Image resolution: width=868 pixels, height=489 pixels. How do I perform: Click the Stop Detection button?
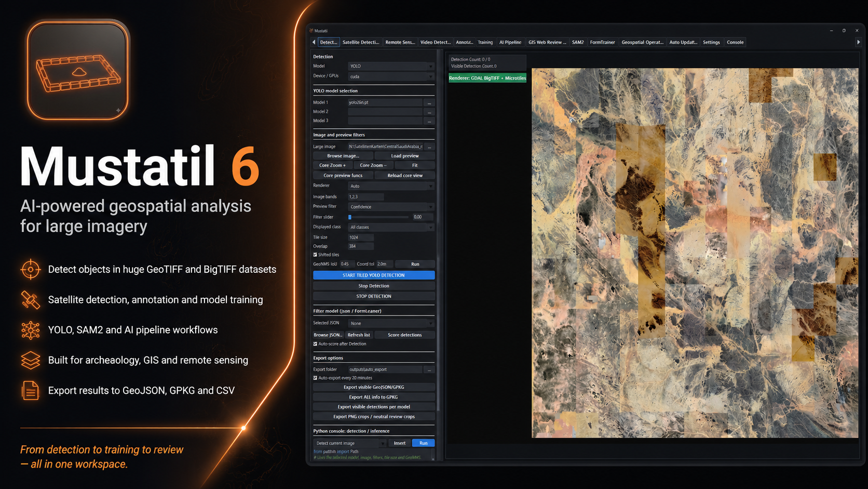tap(374, 286)
